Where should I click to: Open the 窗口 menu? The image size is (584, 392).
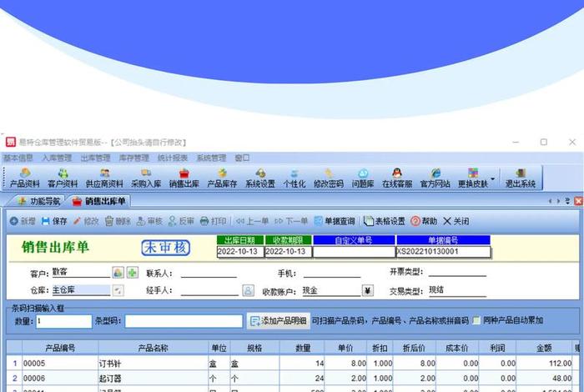point(242,158)
